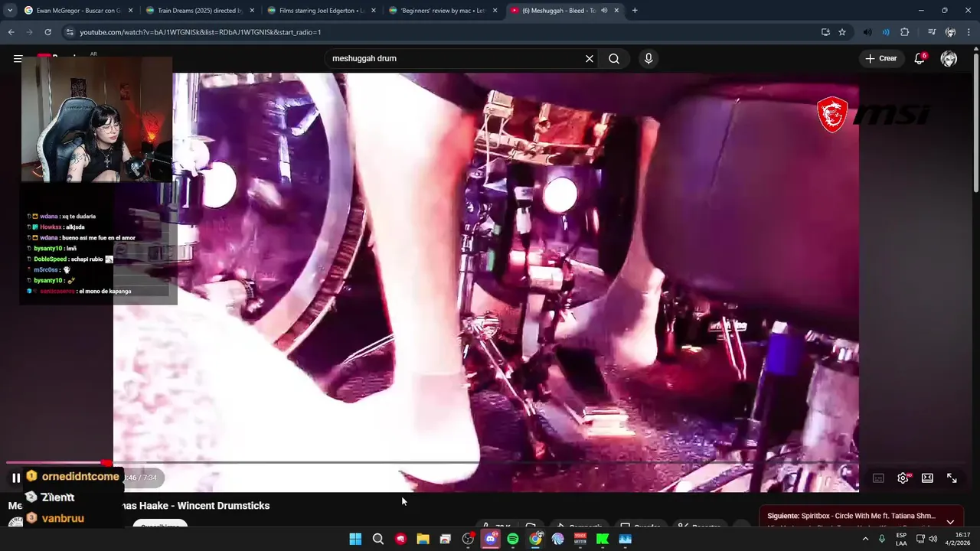Open a new browser tab
980x551 pixels.
tap(635, 11)
